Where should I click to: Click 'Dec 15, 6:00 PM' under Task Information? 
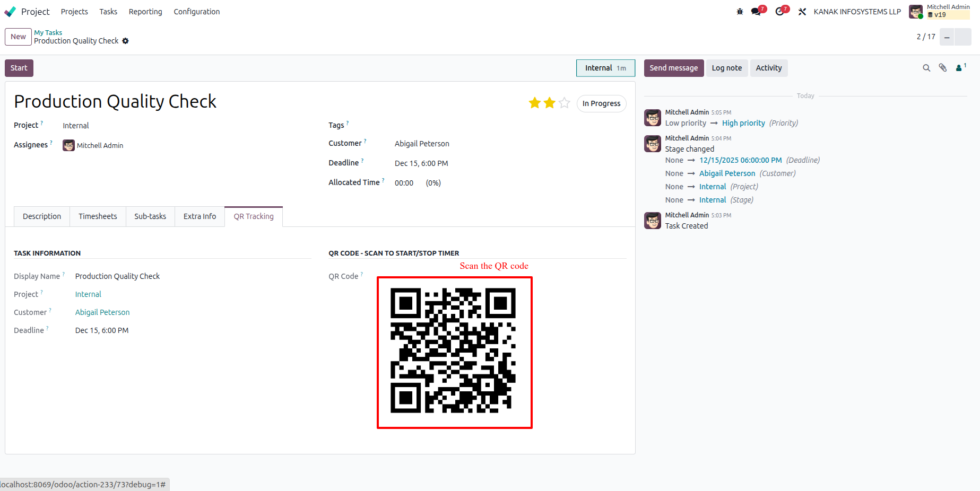(102, 330)
